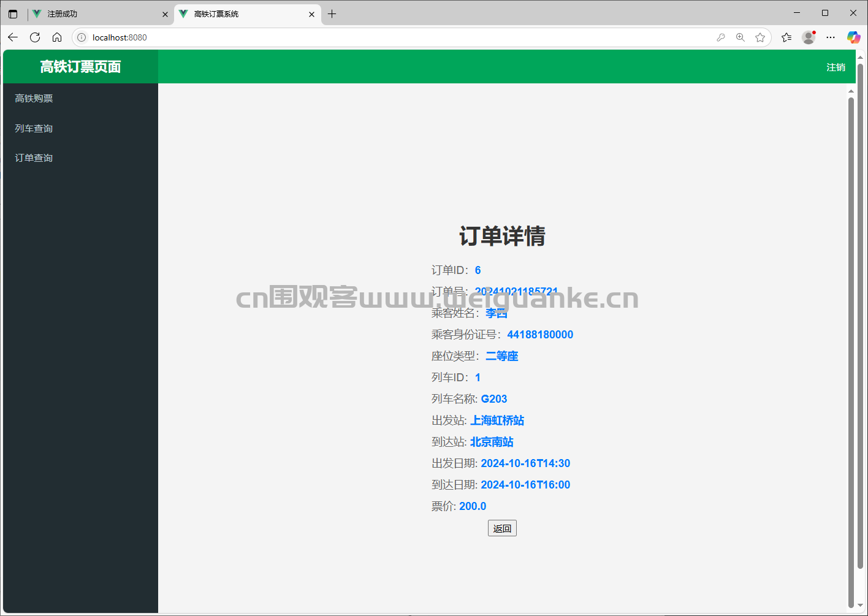
Task: Click the inner scrollbar up arrow
Action: (851, 91)
